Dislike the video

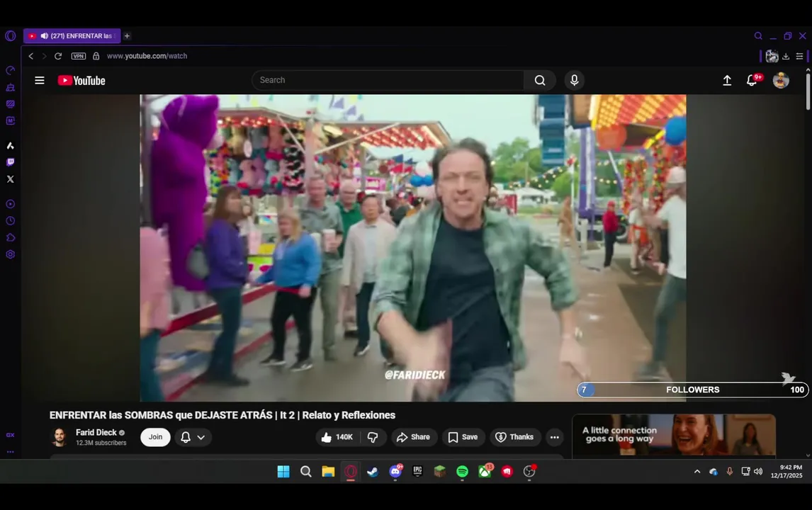(373, 437)
